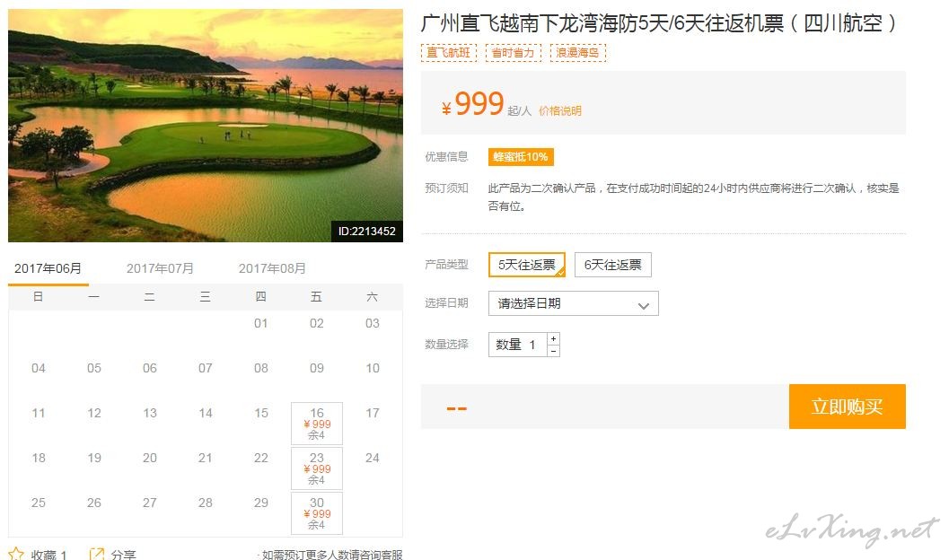Click the 省时省力 tag
949x560 pixels.
pos(513,53)
